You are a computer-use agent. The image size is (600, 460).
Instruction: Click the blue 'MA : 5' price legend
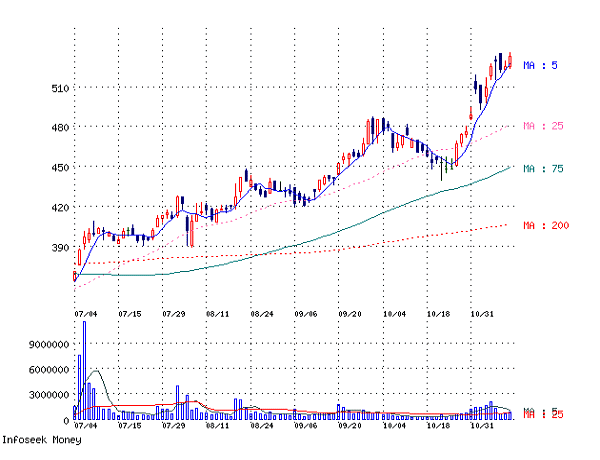(540, 65)
